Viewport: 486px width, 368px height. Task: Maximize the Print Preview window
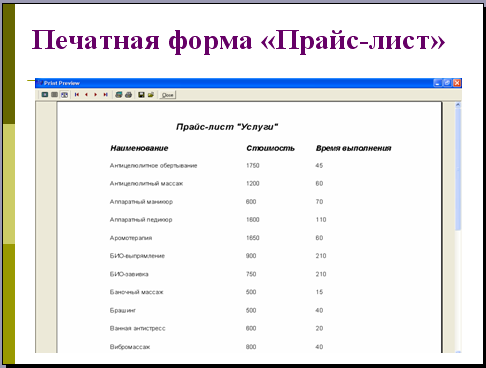(x=447, y=83)
